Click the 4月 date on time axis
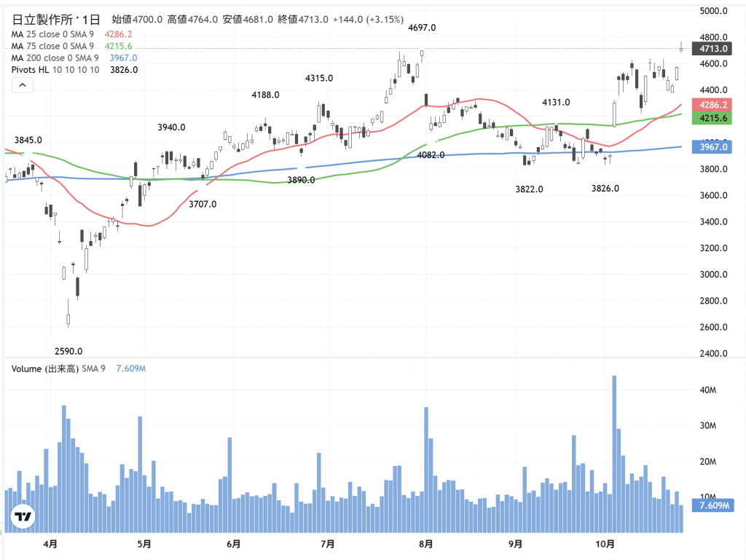Viewport: 746px width, 560px height. pos(50,544)
